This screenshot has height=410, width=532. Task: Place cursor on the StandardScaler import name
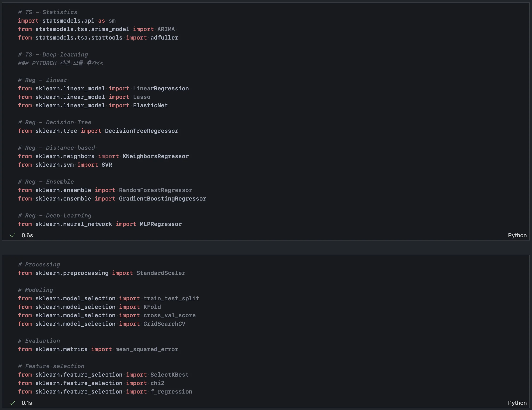161,273
